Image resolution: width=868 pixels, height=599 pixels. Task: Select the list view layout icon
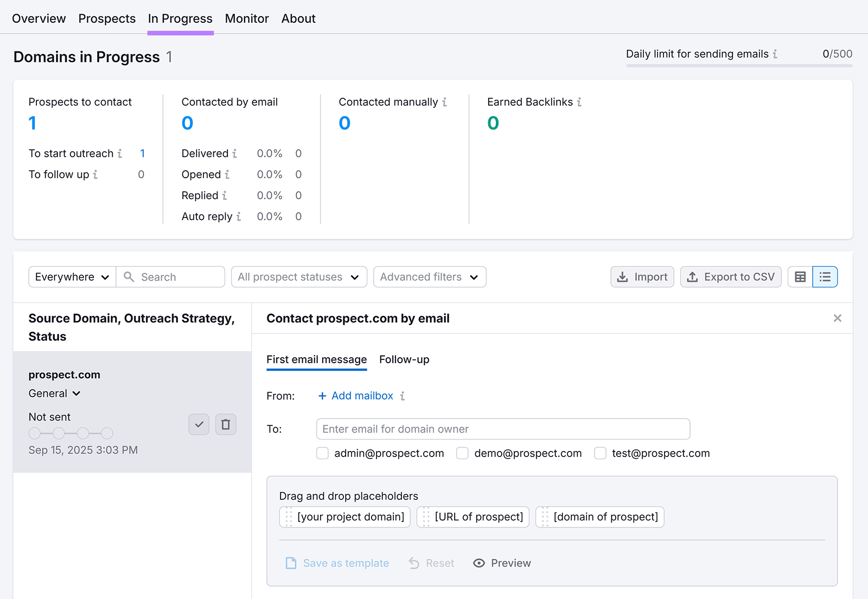point(825,276)
